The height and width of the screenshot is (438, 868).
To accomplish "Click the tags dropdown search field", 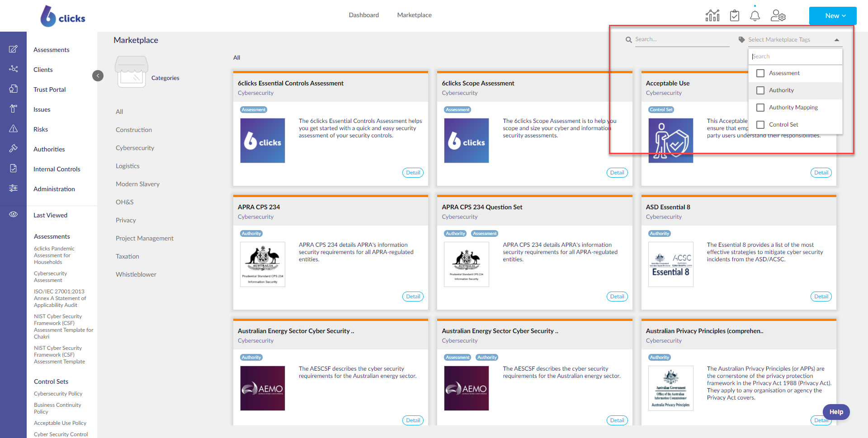I will pyautogui.click(x=795, y=57).
